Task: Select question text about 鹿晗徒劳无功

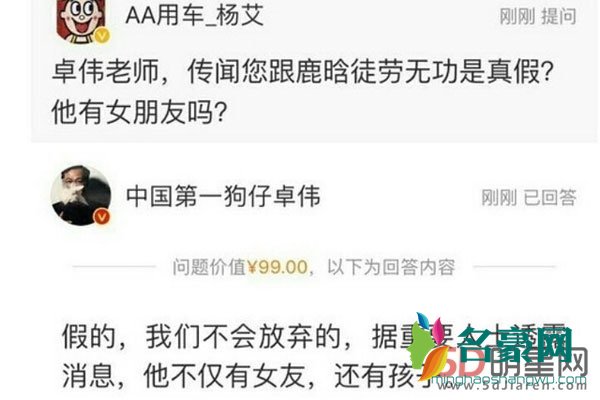Action: tap(302, 72)
